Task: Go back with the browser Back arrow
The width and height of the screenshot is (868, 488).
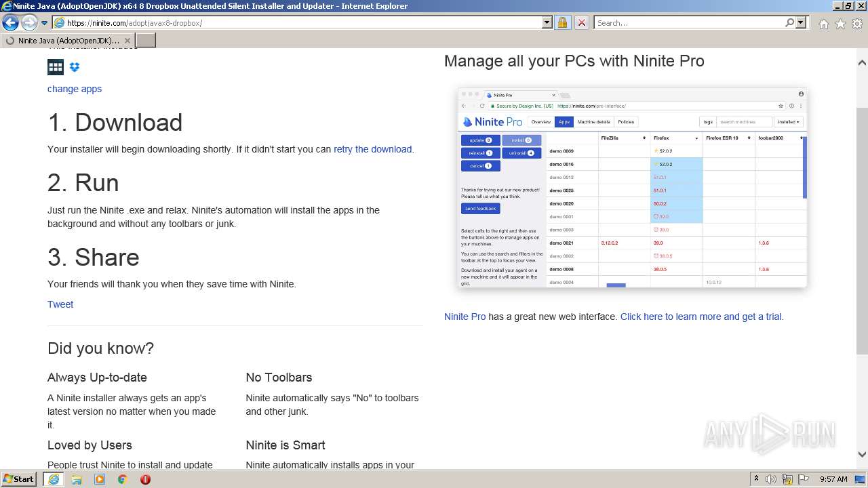Action: point(10,22)
